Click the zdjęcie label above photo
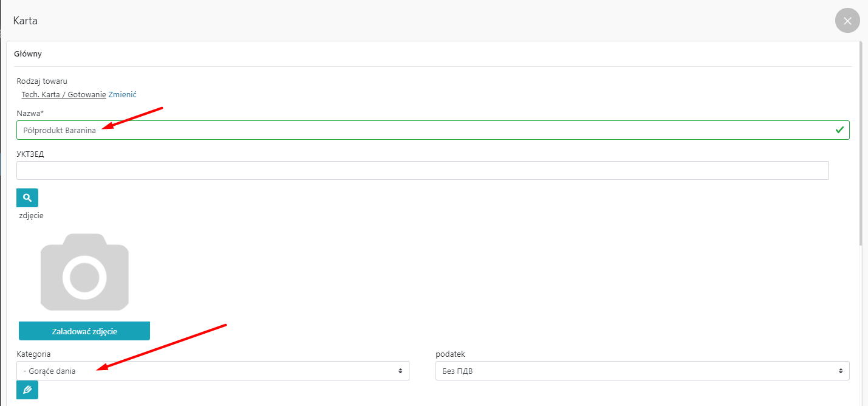Viewport: 868px width, 406px height. click(x=32, y=215)
